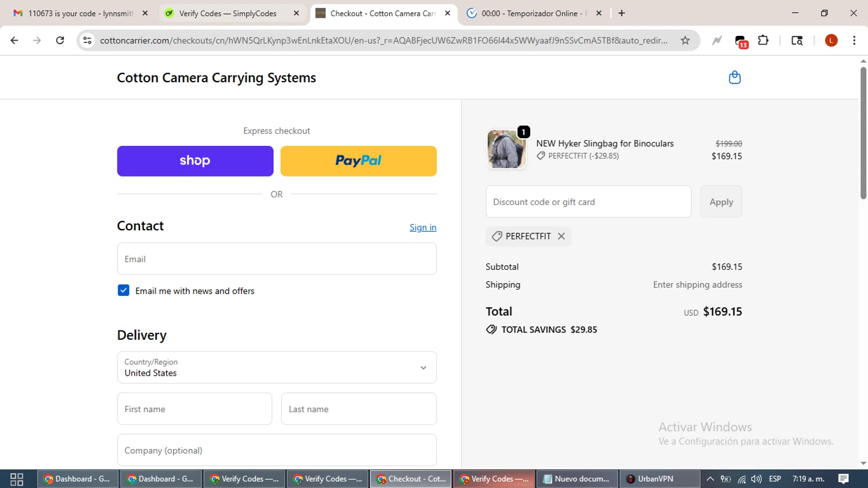
Task: Open the Chrome extensions puzzle icon
Action: [763, 41]
